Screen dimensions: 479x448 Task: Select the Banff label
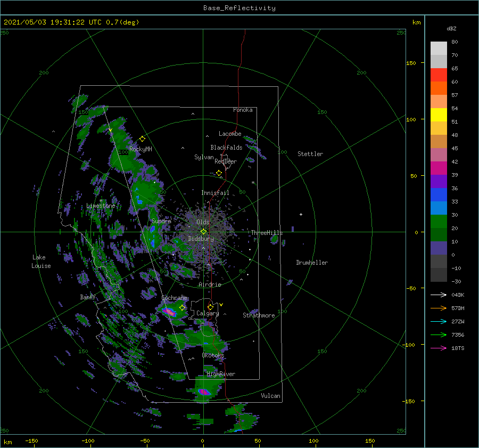88,297
